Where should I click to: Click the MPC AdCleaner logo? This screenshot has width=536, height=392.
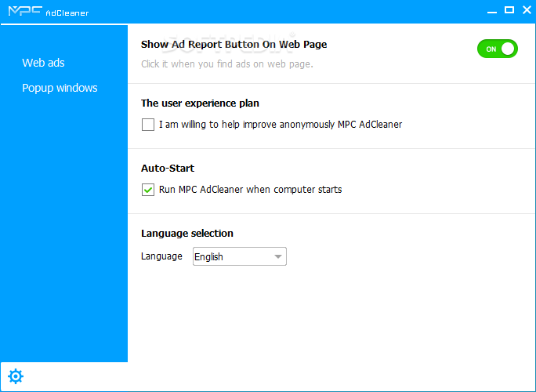point(49,12)
